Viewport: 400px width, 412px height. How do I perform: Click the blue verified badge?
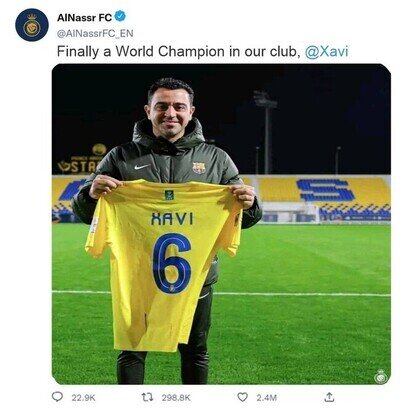pyautogui.click(x=120, y=16)
